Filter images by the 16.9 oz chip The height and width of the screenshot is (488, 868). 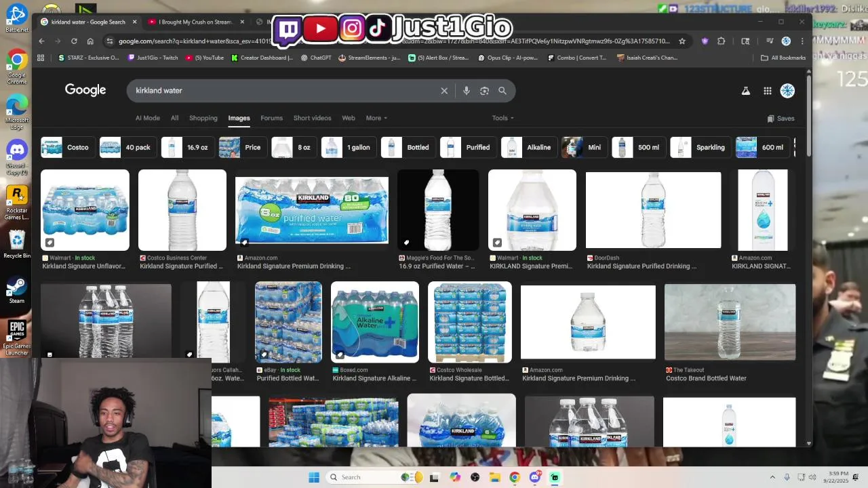[x=186, y=147]
